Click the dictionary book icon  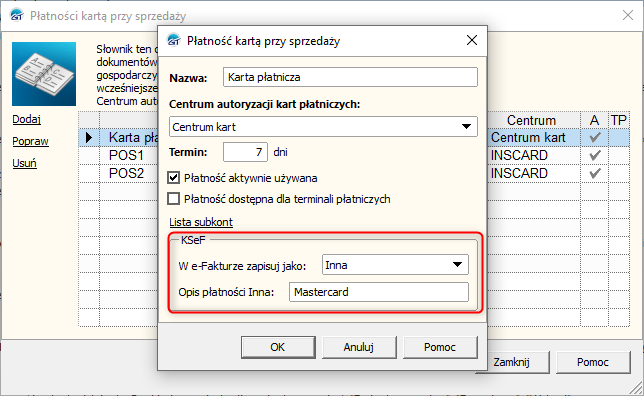[x=44, y=74]
